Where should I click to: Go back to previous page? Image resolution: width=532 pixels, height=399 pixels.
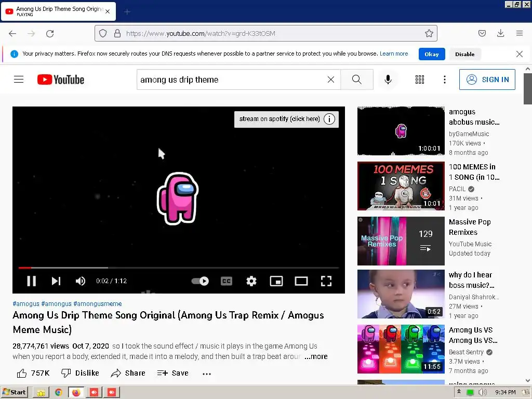pos(12,33)
